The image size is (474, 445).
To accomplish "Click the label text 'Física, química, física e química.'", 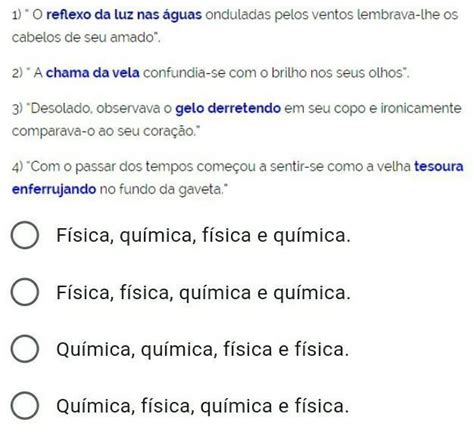I will click(203, 235).
